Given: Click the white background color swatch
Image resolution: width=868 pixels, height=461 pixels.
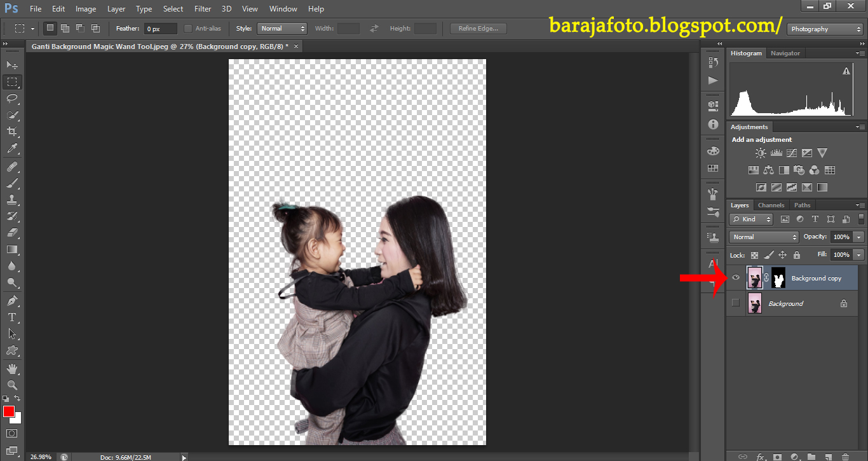Looking at the screenshot, I should coord(18,419).
